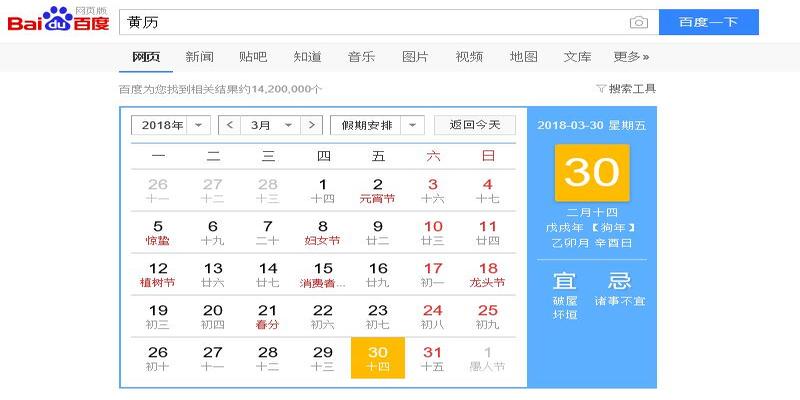800x400 pixels.
Task: Open the 地图 tab
Action: point(523,57)
